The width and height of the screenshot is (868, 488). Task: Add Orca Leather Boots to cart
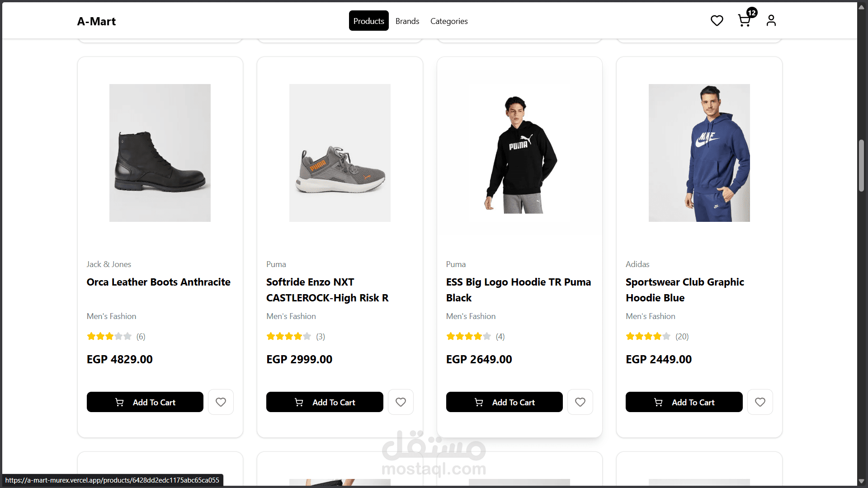click(x=145, y=402)
